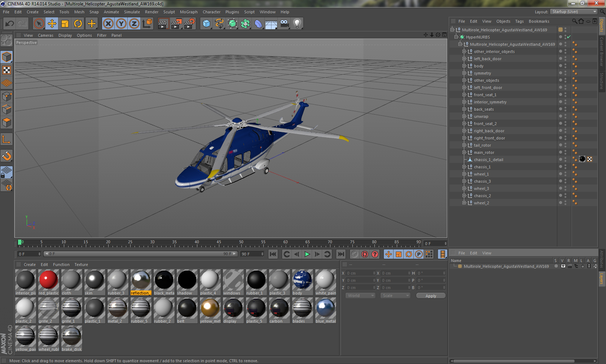Open the Layout Startup dropdown
This screenshot has height=364, width=606.
[574, 12]
